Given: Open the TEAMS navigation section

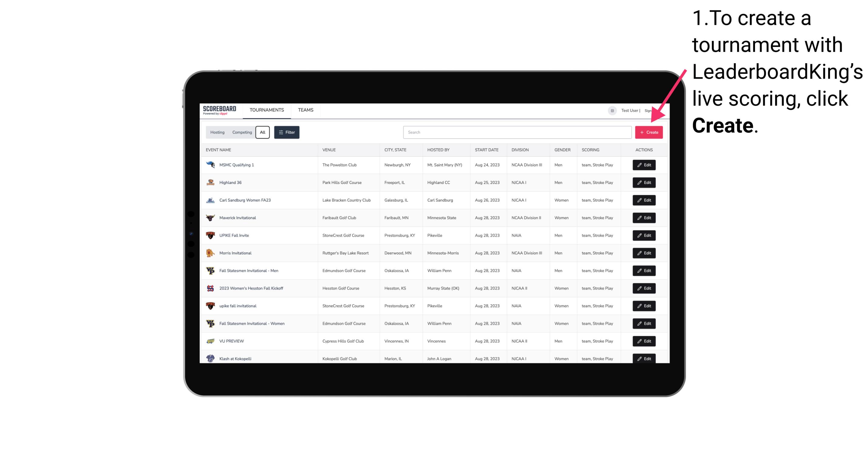Looking at the screenshot, I should click(x=306, y=110).
